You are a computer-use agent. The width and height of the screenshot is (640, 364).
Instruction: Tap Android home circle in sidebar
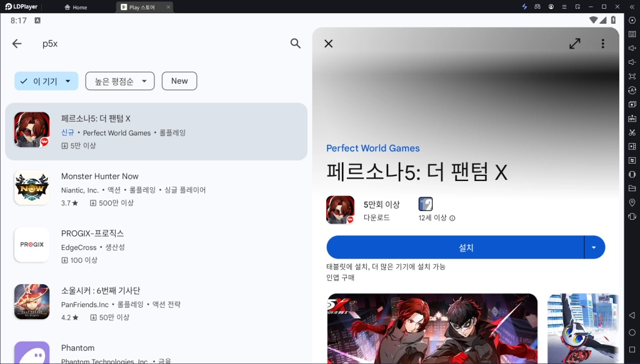tap(632, 332)
